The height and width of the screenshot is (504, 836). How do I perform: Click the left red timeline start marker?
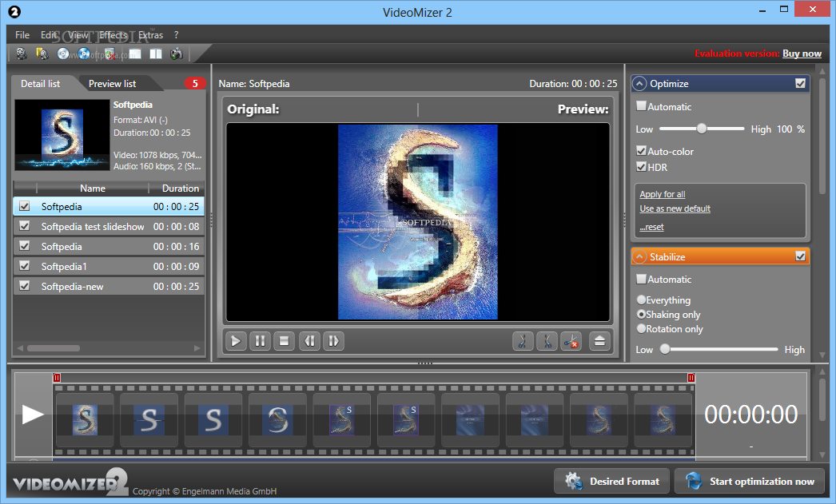(57, 378)
